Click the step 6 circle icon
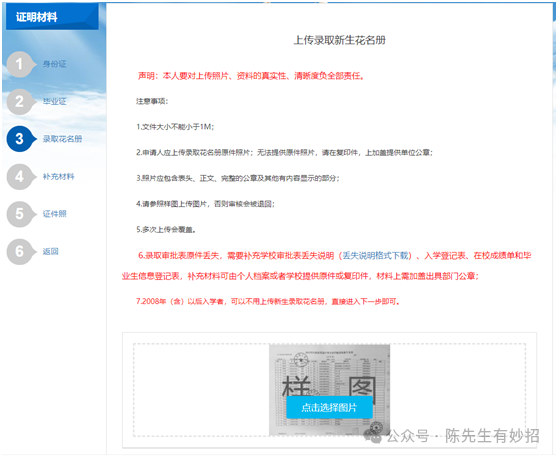This screenshot has width=558, height=458. tap(20, 252)
